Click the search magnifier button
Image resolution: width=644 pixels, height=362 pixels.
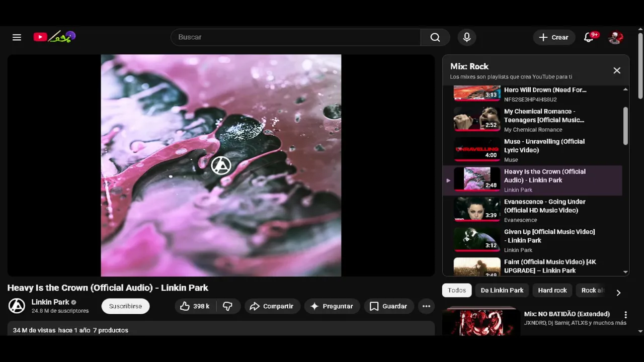coord(435,37)
